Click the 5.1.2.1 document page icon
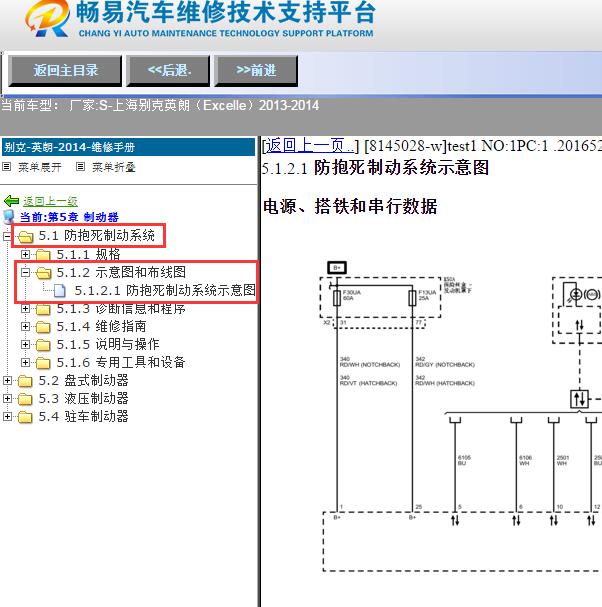 click(60, 291)
